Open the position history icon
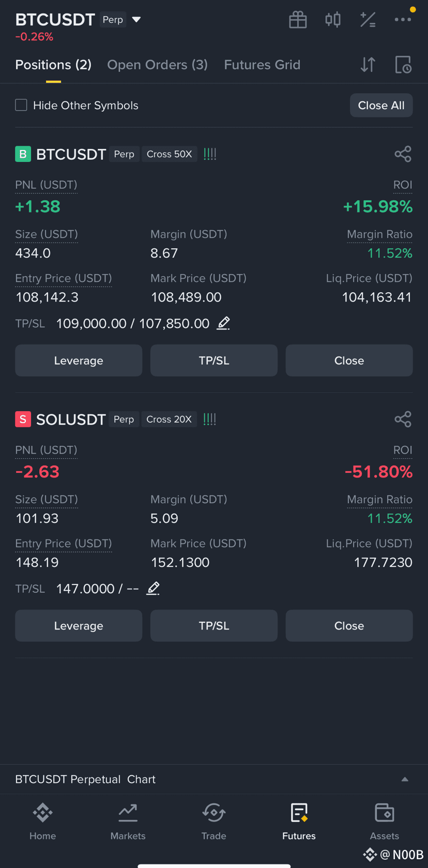428x868 pixels. coord(403,65)
